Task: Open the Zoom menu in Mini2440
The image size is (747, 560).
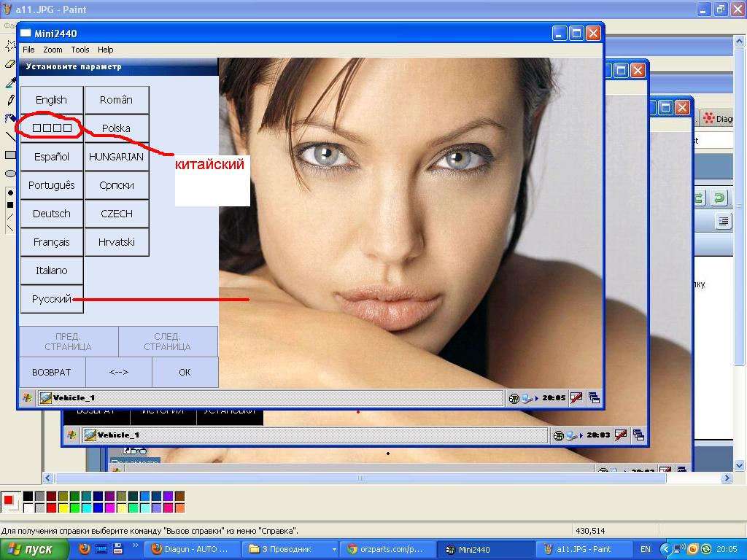Action: tap(53, 50)
